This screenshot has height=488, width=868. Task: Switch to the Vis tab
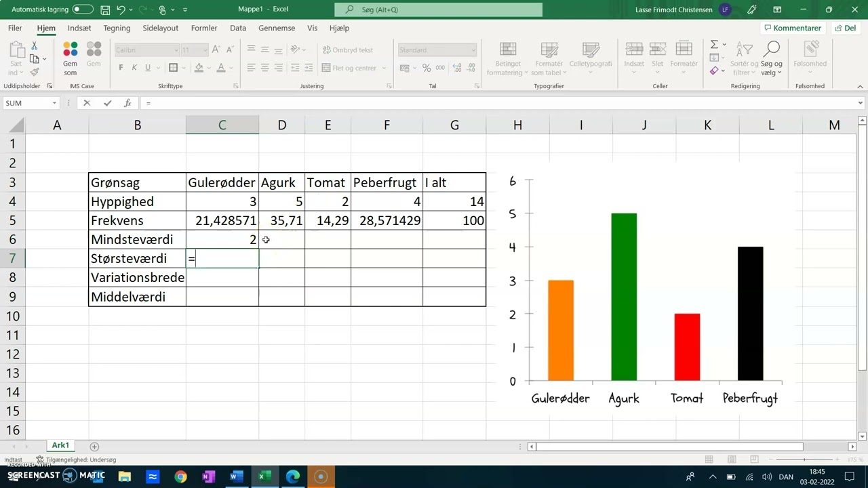(x=312, y=28)
